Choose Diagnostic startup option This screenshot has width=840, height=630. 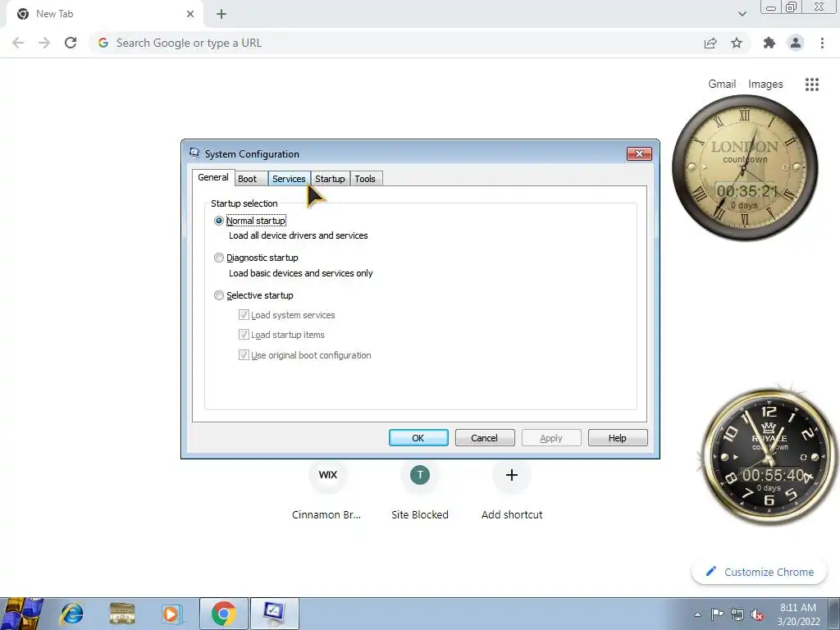coord(218,258)
